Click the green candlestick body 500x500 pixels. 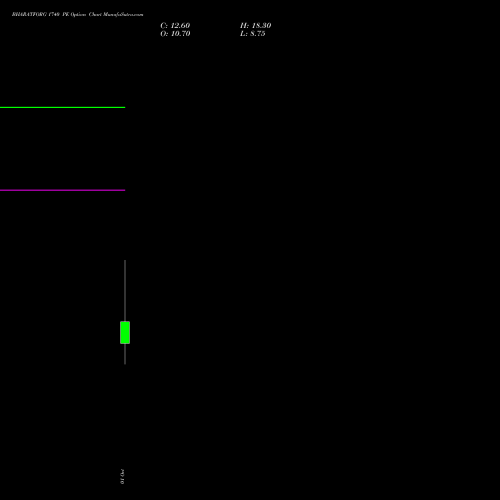click(125, 332)
